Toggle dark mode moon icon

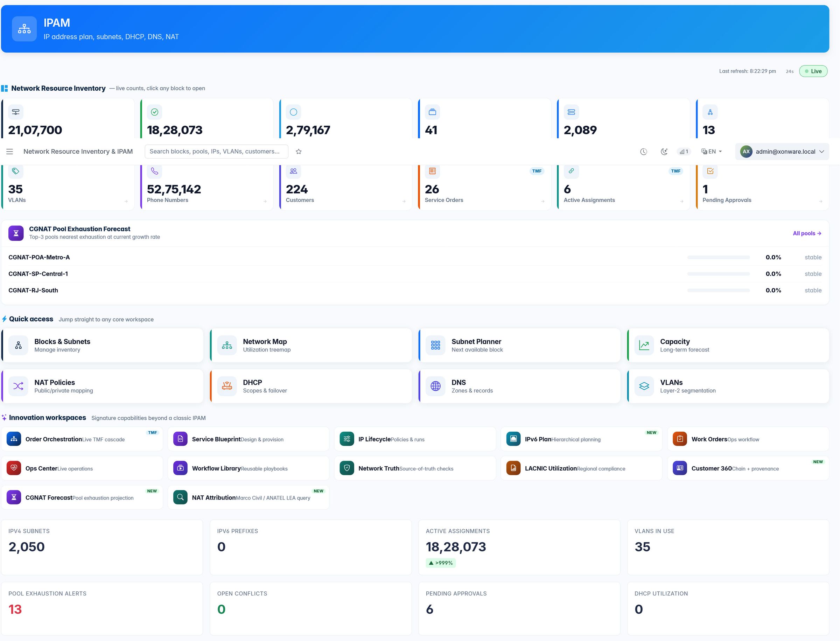click(x=664, y=152)
